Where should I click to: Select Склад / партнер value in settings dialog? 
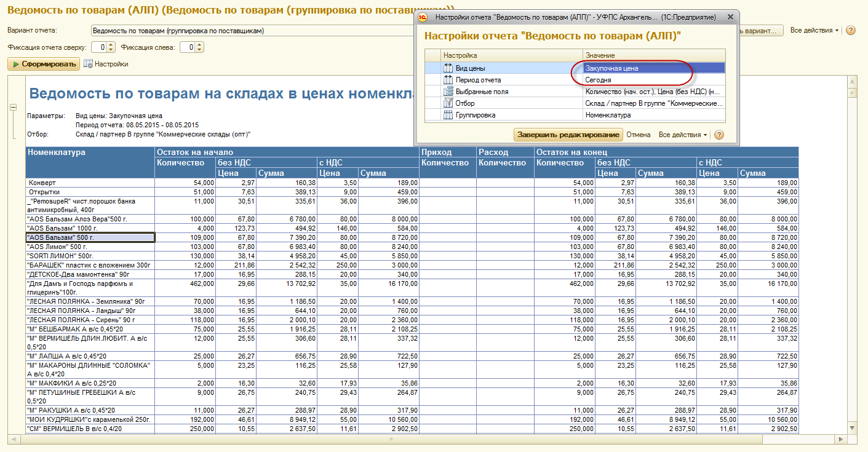pos(654,103)
